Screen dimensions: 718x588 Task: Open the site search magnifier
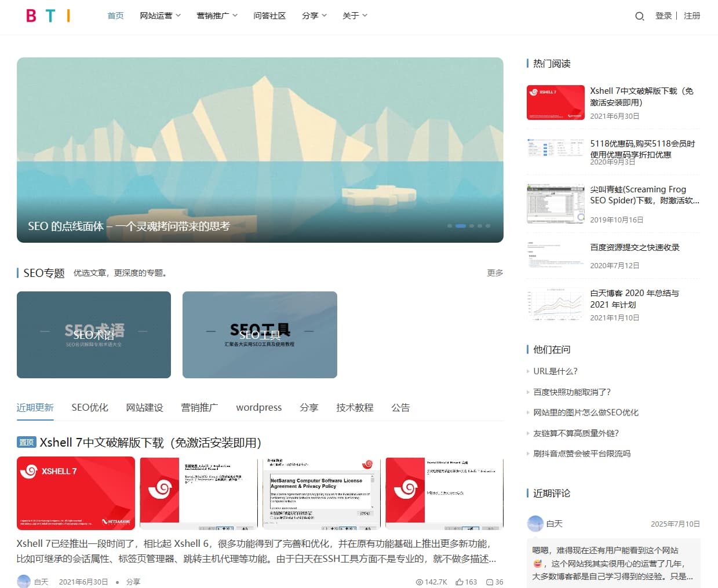coord(639,16)
